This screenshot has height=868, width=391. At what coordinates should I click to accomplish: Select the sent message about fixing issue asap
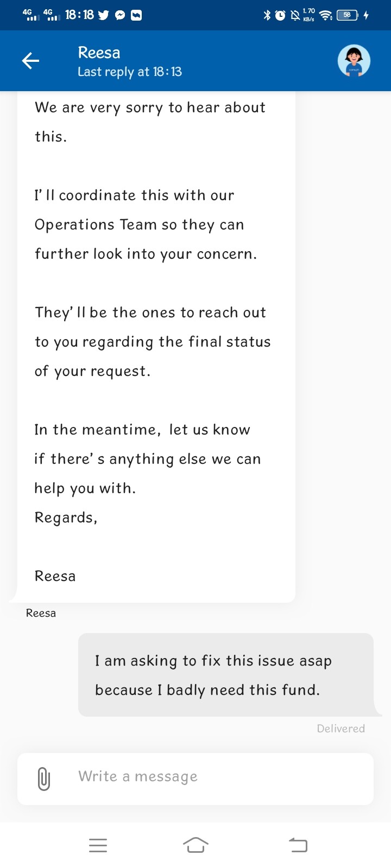[226, 675]
